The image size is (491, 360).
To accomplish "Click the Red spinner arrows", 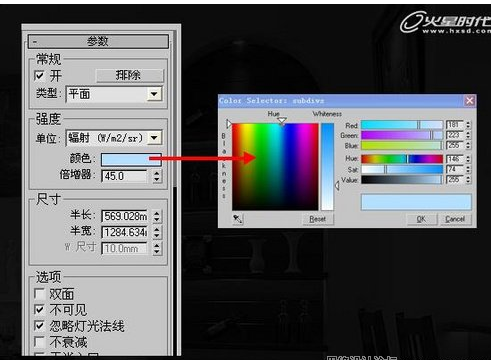I will (x=468, y=125).
